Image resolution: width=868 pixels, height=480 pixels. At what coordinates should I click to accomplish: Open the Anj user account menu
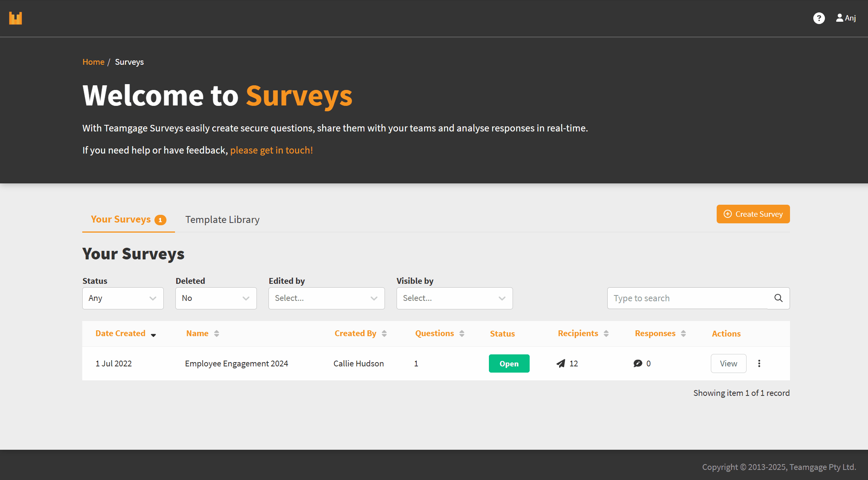tap(846, 18)
